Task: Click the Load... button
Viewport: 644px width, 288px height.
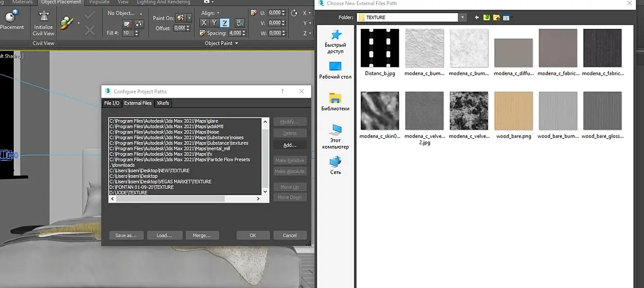Action: (x=164, y=236)
